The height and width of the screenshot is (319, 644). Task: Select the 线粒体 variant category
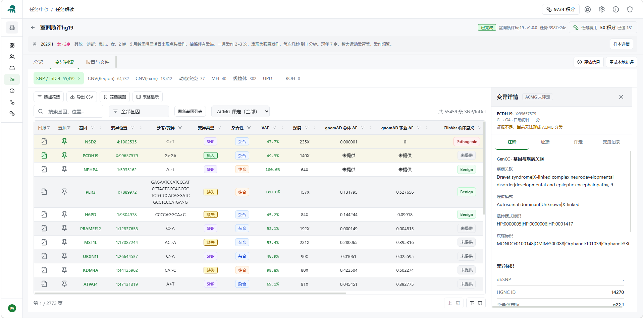[245, 78]
